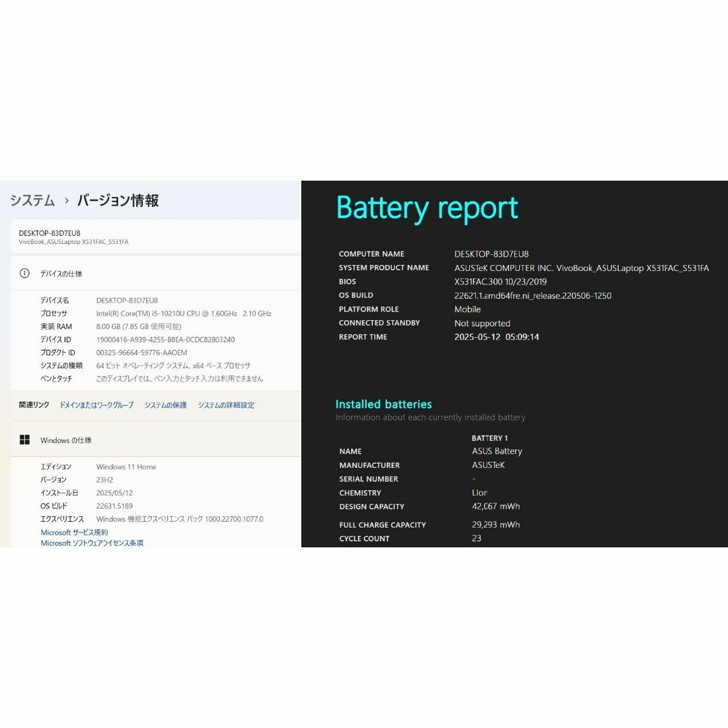Screen dimensions: 728x728
Task: Click the PLATFORM ROLE label
Action: [369, 309]
